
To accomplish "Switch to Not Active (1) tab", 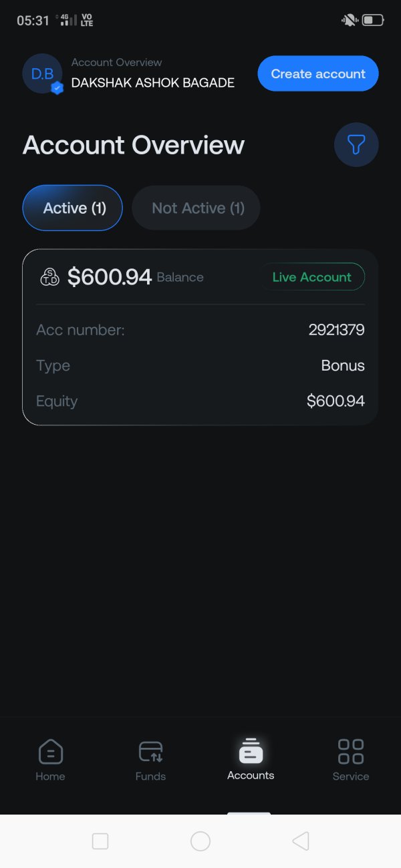I will pos(196,208).
